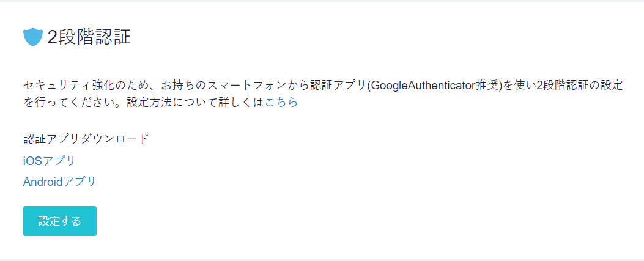The height and width of the screenshot is (261, 644).
Task: Start two-step setup via the teal button
Action: coord(60,221)
